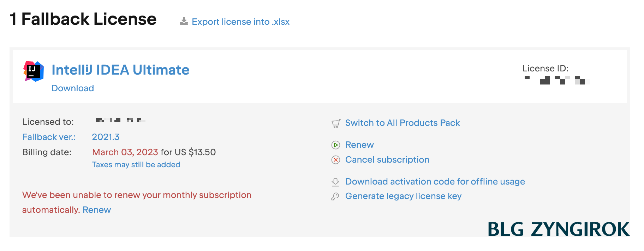Click the Download link under product name
This screenshot has height=251, width=644.
[73, 88]
